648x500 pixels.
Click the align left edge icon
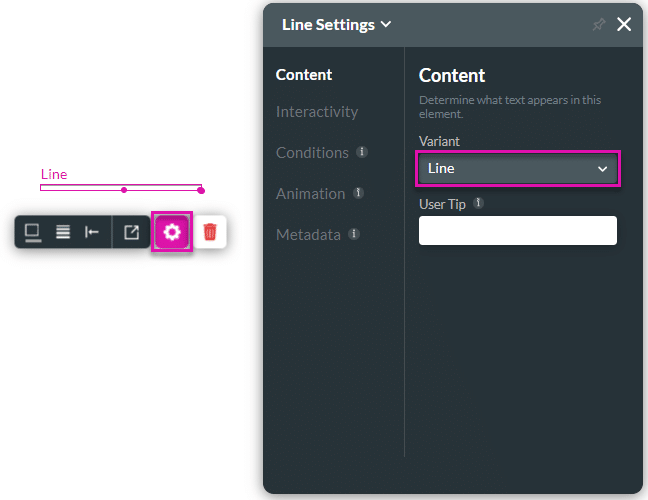click(x=92, y=232)
